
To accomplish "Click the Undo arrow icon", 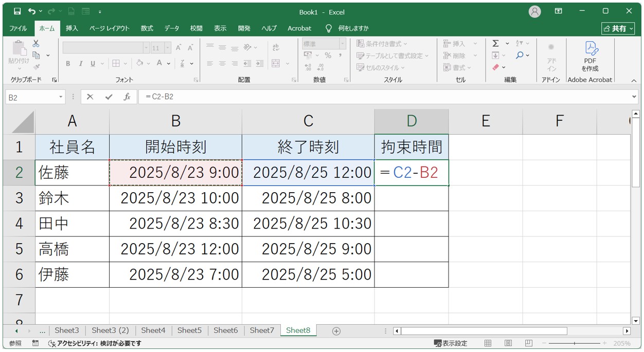I will pos(32,11).
